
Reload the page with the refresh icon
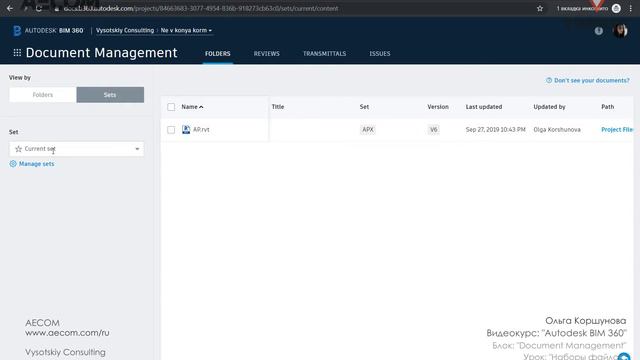[x=39, y=8]
